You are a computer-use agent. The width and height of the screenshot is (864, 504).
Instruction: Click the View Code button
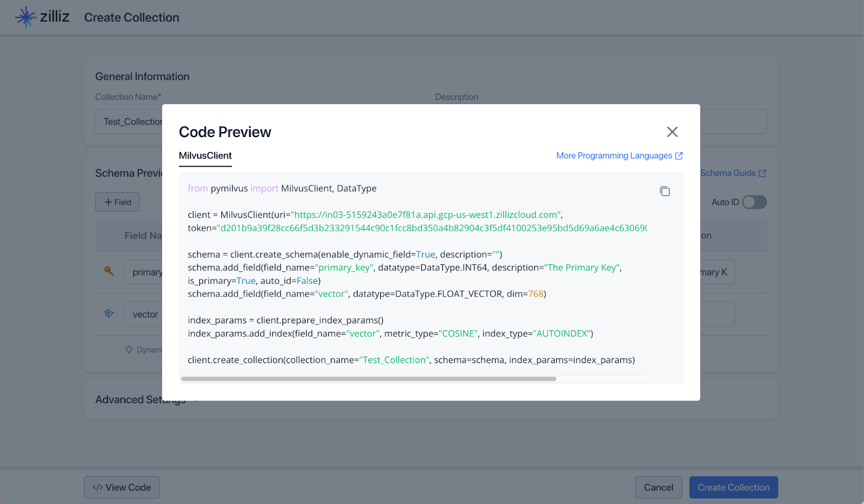click(x=122, y=487)
